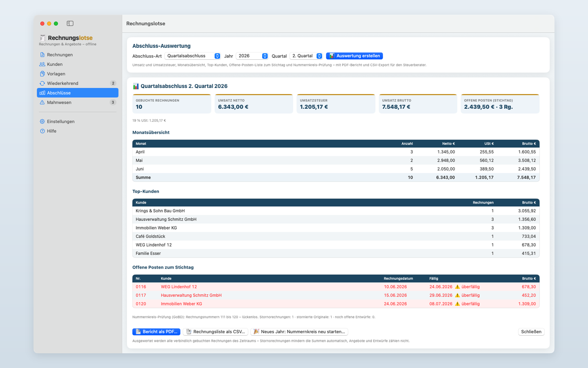Click Auswertung erstellen button
The width and height of the screenshot is (588, 368).
tap(354, 56)
